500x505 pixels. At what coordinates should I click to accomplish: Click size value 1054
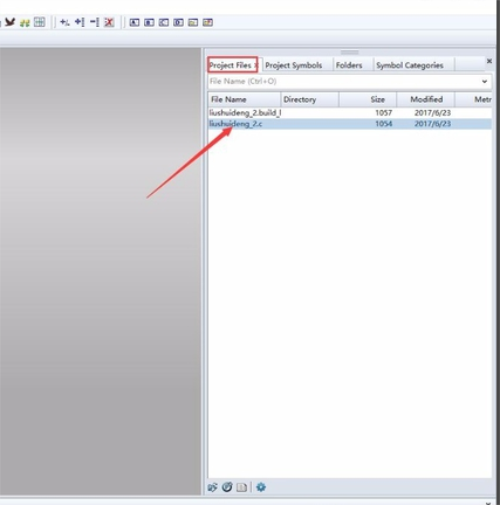[384, 124]
